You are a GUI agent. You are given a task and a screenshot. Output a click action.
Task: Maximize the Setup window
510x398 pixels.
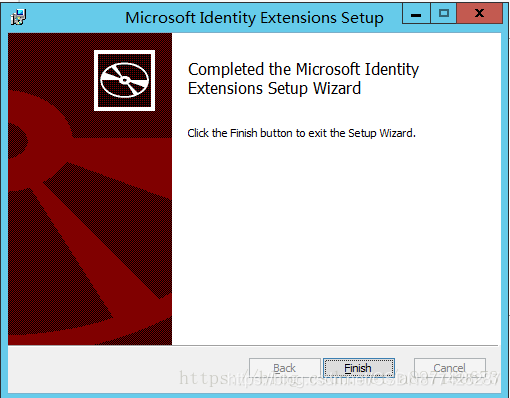click(444, 13)
